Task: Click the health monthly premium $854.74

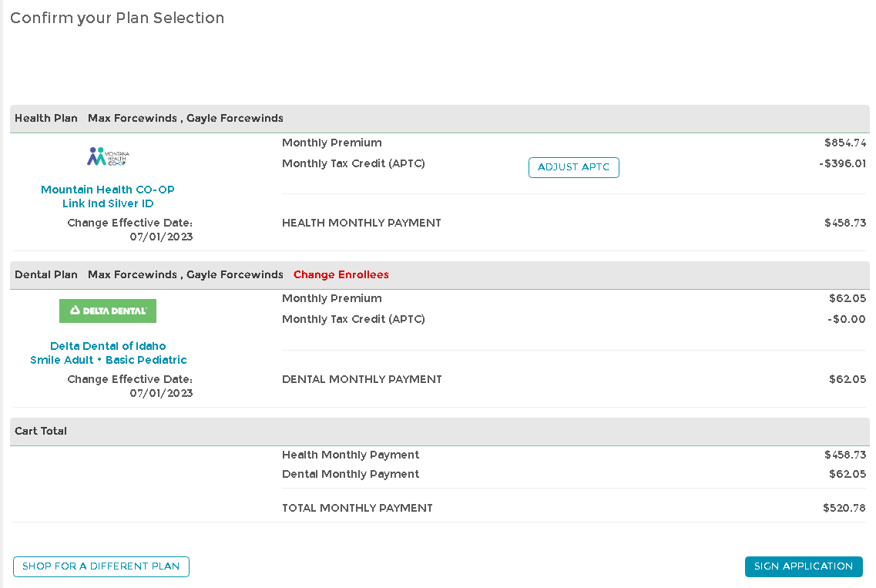Action: point(844,143)
